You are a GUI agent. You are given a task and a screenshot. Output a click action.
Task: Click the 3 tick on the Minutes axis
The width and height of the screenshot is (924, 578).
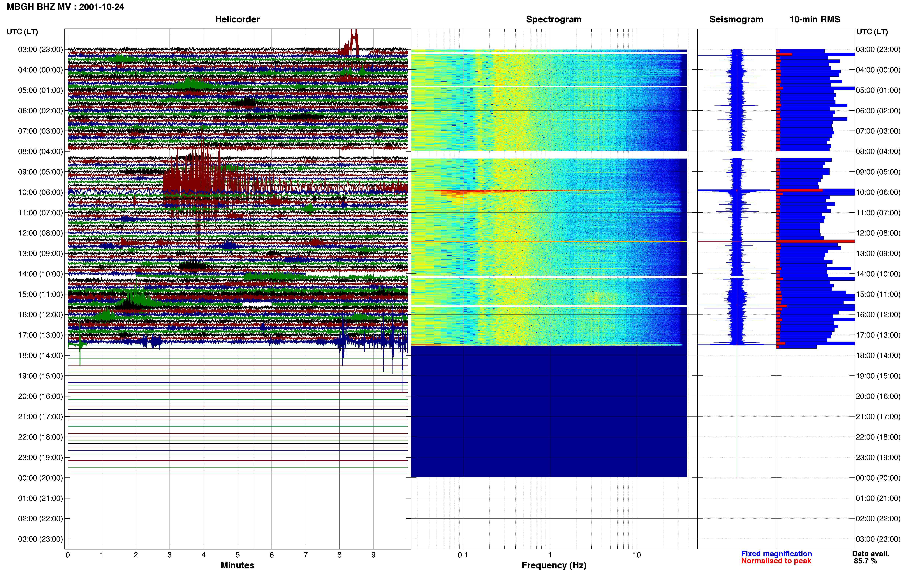tap(170, 555)
